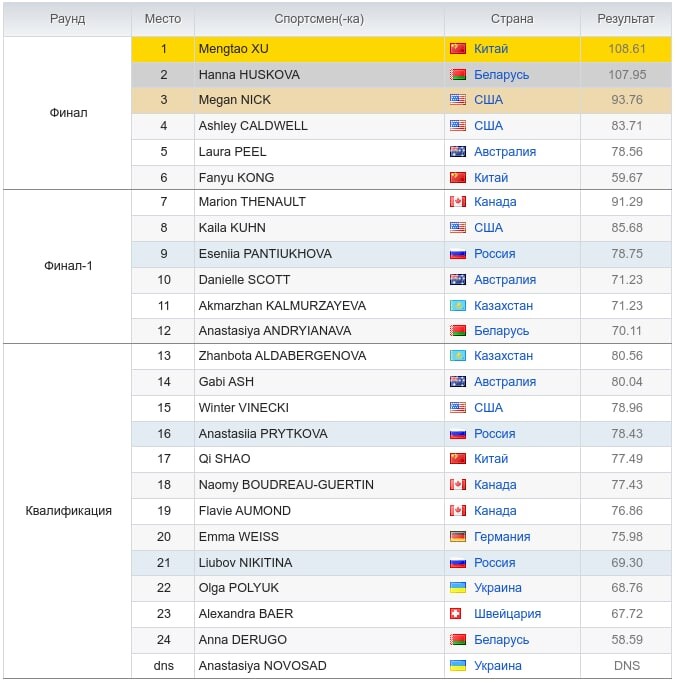Click the Место column header
Viewport: 677px width, 683px height.
[x=163, y=19]
